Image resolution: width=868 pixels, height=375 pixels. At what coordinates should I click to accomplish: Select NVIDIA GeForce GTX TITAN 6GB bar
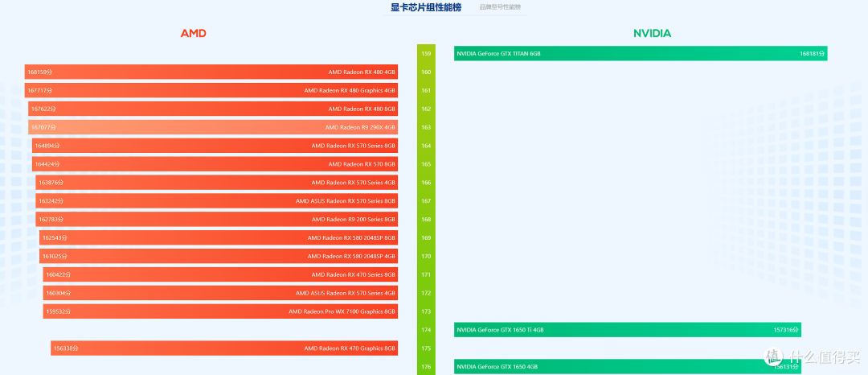(x=640, y=54)
